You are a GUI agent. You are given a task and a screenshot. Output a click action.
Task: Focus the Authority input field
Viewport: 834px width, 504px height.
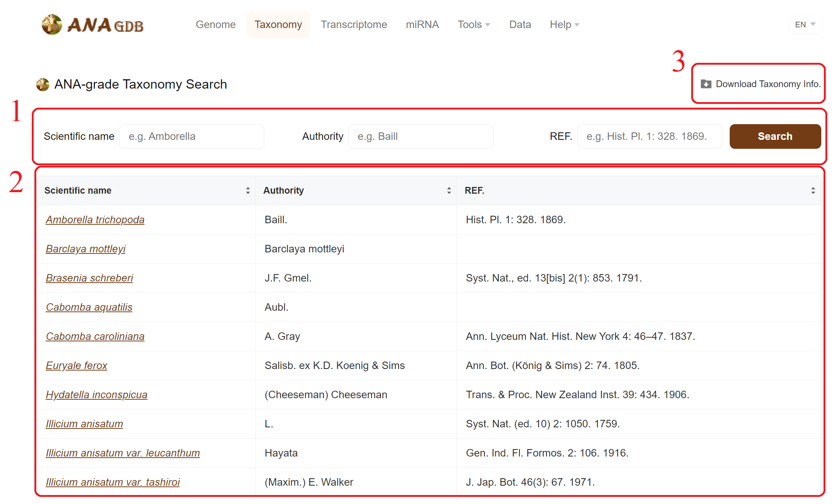click(x=420, y=136)
